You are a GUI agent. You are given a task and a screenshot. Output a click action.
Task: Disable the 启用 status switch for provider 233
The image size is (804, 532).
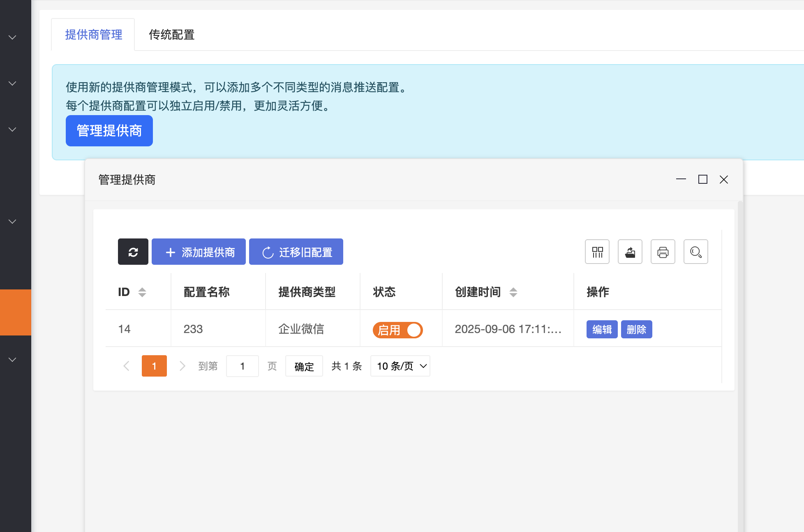point(397,330)
